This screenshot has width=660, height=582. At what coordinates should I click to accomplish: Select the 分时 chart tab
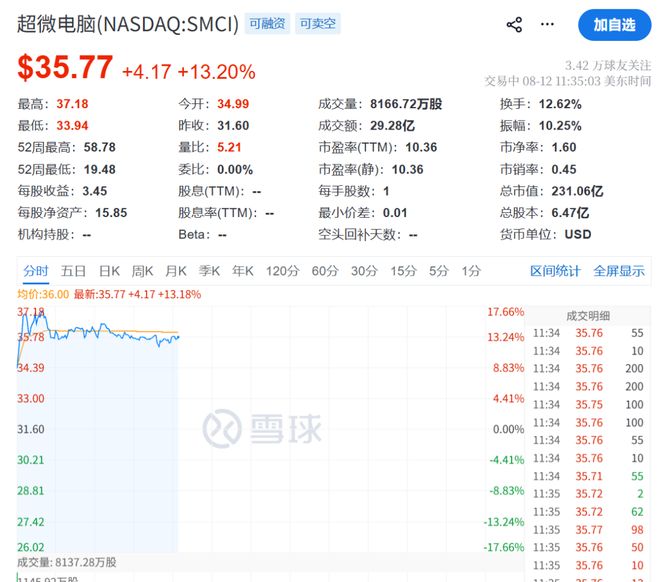click(x=36, y=271)
